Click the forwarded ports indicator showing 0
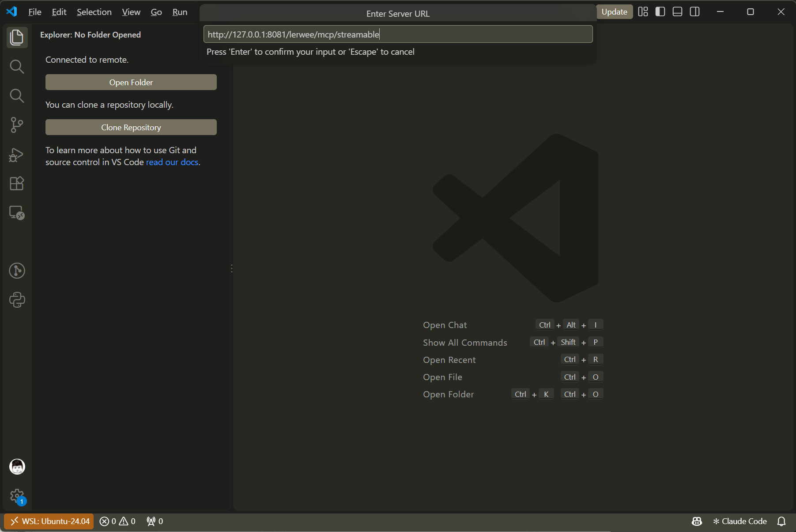 tap(155, 521)
